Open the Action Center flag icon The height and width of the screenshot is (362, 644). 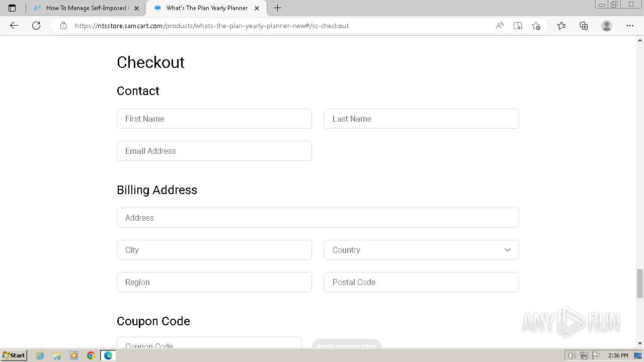pyautogui.click(x=596, y=355)
